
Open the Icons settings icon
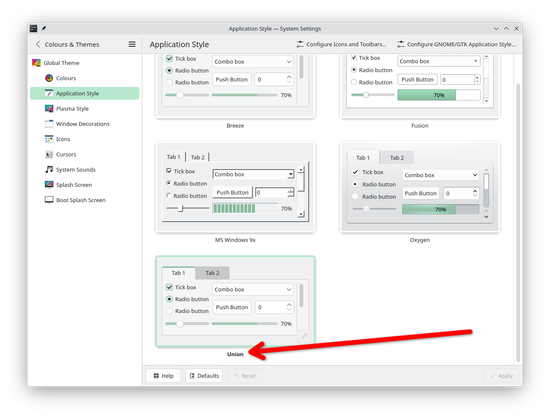[49, 139]
